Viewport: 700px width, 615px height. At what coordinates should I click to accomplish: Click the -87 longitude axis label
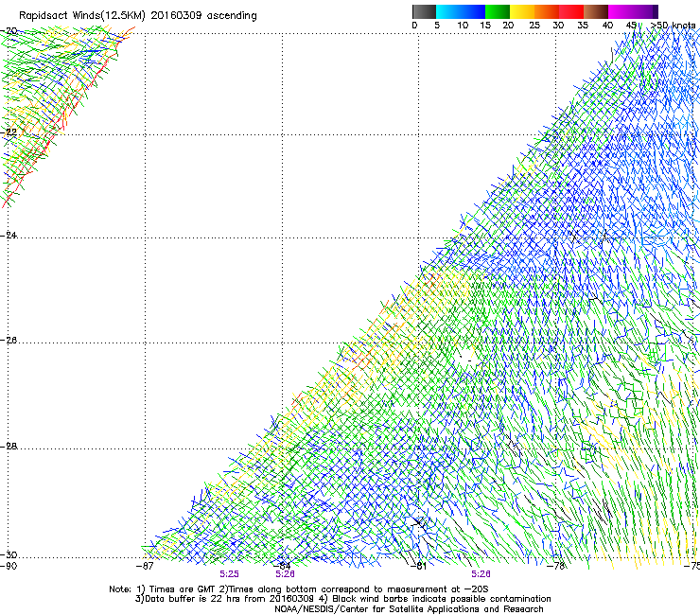(145, 567)
